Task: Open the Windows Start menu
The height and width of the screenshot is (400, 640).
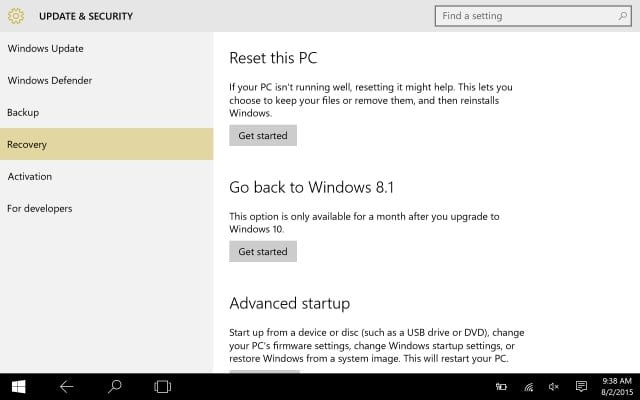Action: [18, 387]
